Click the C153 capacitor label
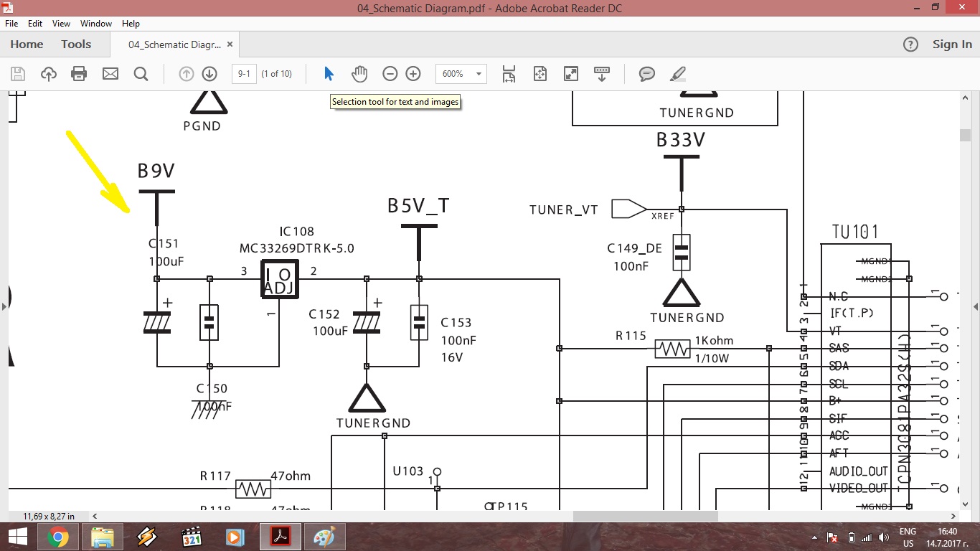The width and height of the screenshot is (980, 551). pos(456,322)
